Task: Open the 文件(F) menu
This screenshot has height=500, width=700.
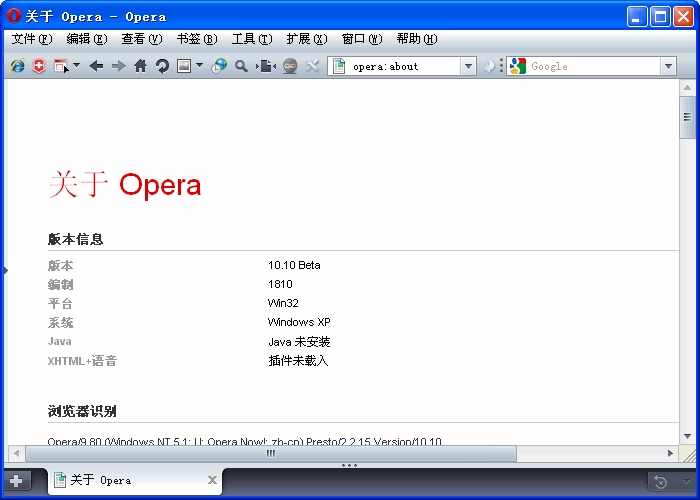Action: coord(31,39)
